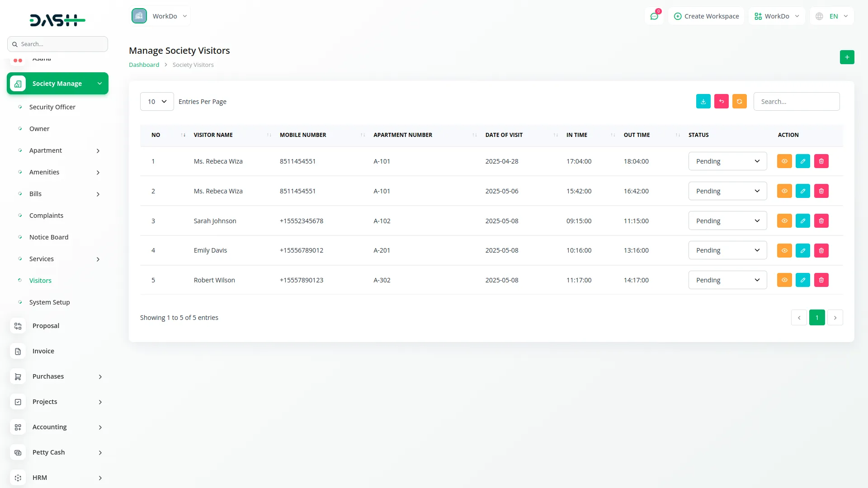View details of first Rebeca Wiza visit
This screenshot has height=488, width=868.
click(x=784, y=161)
